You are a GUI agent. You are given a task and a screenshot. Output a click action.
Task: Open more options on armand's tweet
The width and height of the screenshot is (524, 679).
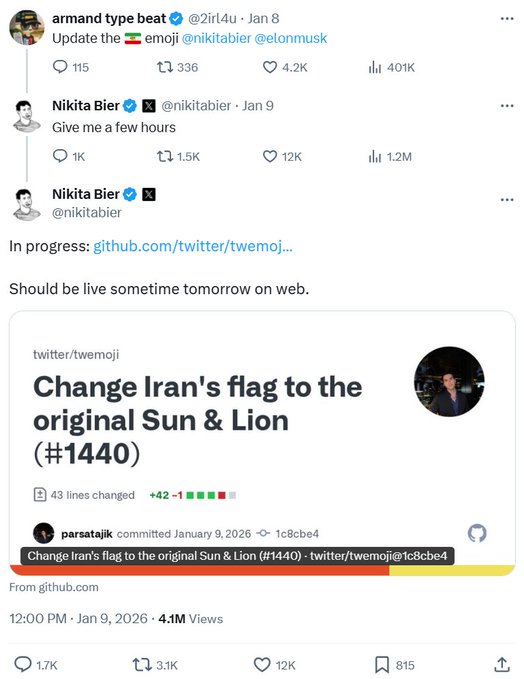tap(507, 19)
